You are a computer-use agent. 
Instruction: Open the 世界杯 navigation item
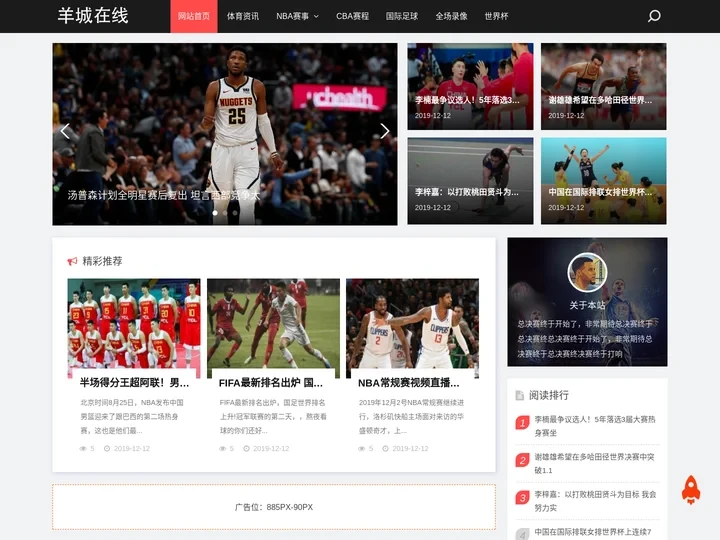[496, 16]
